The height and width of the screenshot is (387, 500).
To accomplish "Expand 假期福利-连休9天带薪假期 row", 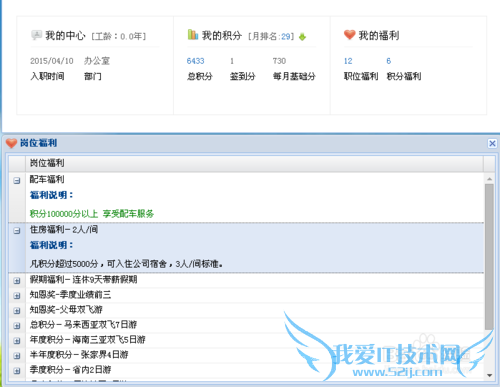I will click(17, 281).
